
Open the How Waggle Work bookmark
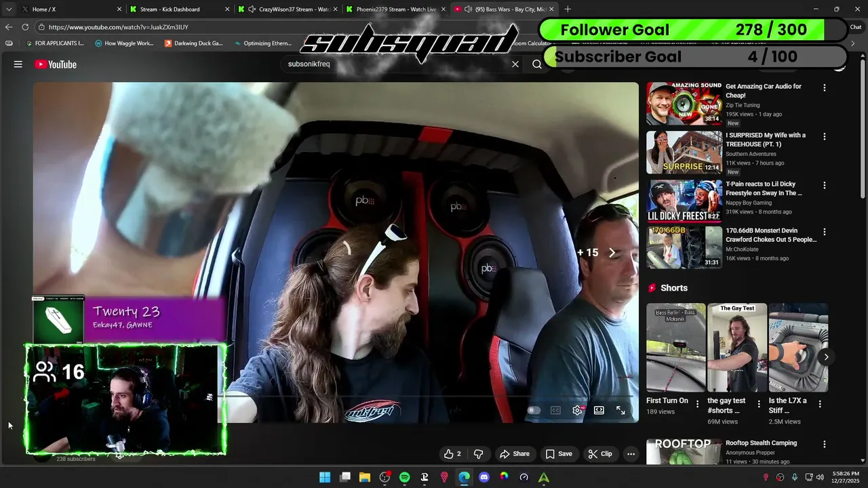point(125,43)
